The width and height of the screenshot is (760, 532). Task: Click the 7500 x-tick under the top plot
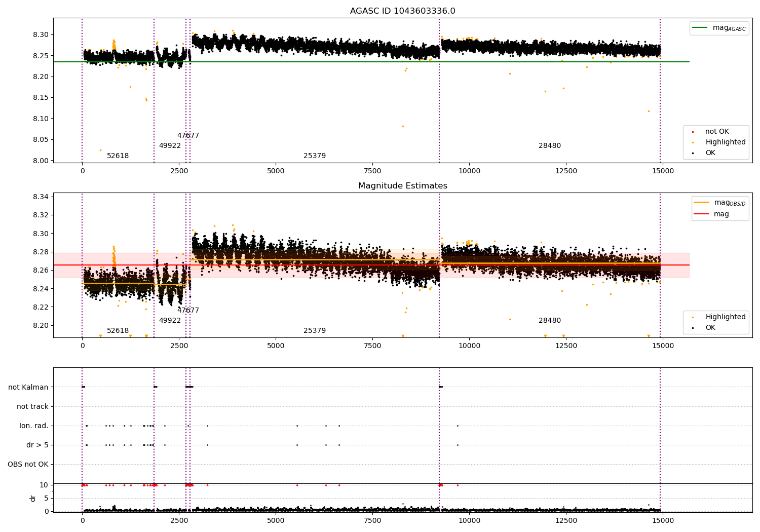click(372, 171)
